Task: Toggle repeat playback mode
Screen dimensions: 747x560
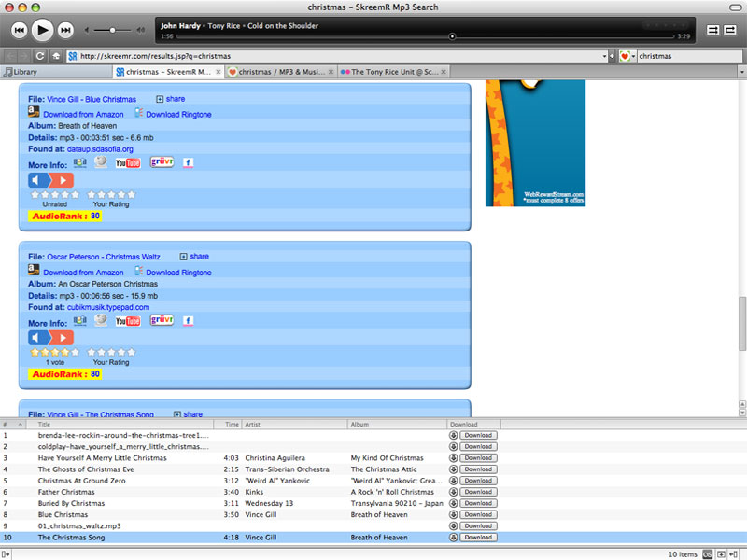Action: 730,30
